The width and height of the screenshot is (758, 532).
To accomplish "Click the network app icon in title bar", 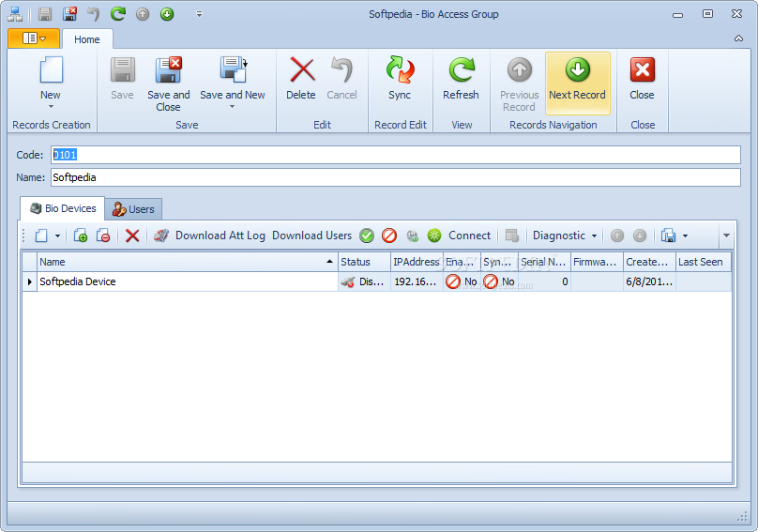I will coord(15,14).
